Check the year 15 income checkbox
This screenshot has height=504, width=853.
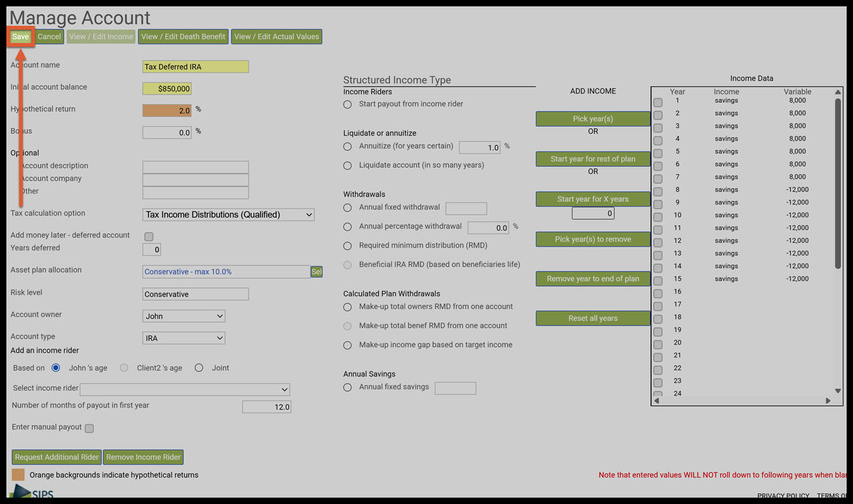pos(658,281)
